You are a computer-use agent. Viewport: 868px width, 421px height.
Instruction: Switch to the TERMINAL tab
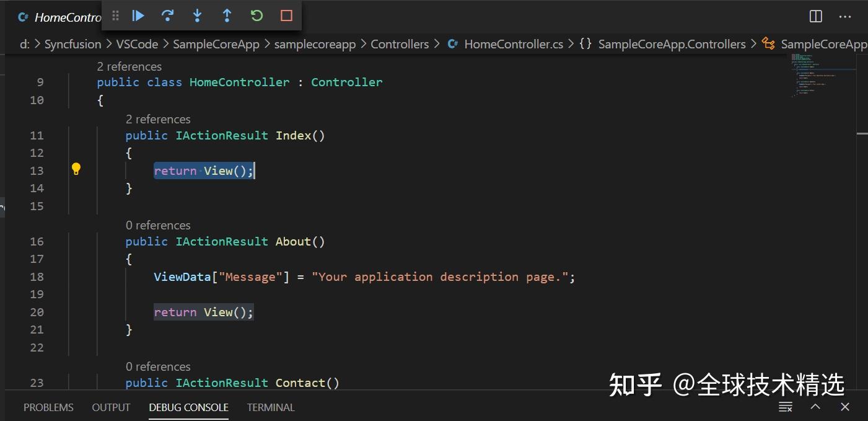[x=271, y=407]
